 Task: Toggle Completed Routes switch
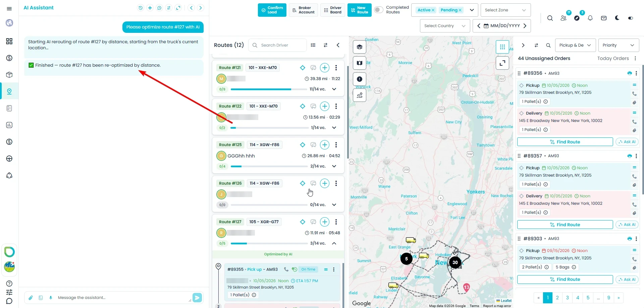tap(379, 10)
